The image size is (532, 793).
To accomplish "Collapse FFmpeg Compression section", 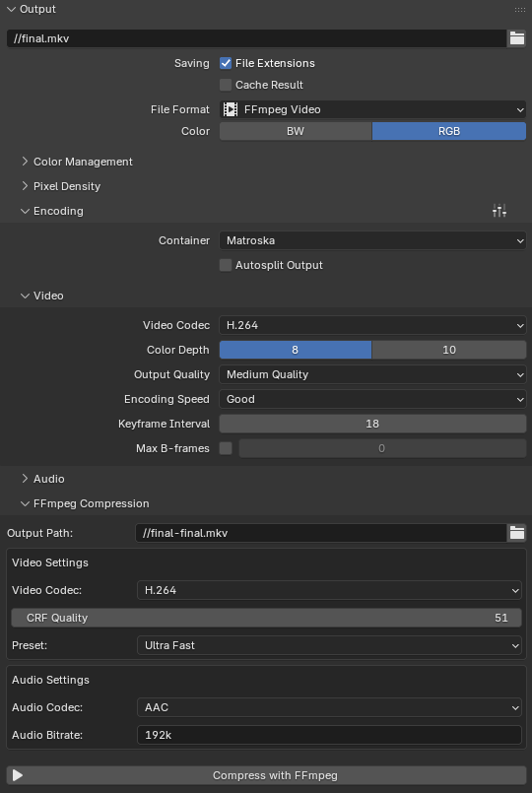I will tap(25, 503).
